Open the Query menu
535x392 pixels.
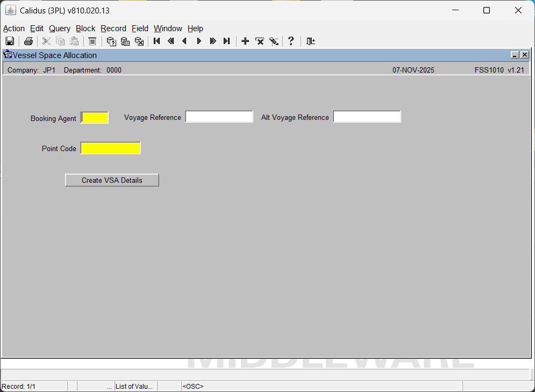click(x=60, y=28)
